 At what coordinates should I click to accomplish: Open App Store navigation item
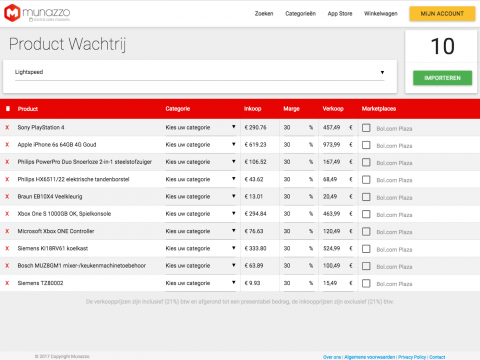[x=340, y=14]
